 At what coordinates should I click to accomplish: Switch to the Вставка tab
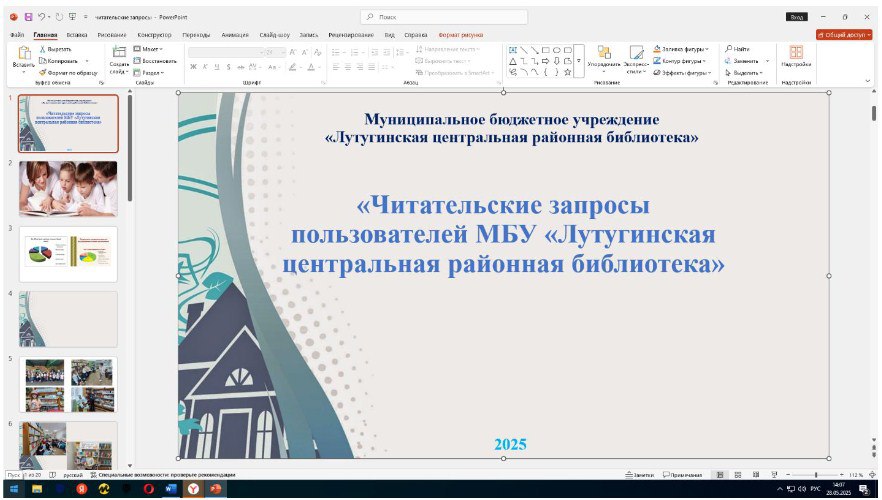pos(77,35)
